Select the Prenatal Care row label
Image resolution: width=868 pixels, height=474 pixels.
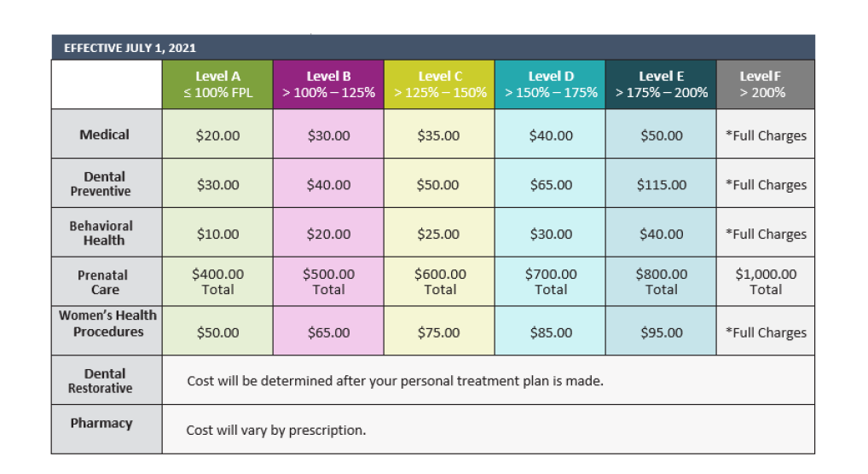tap(107, 282)
